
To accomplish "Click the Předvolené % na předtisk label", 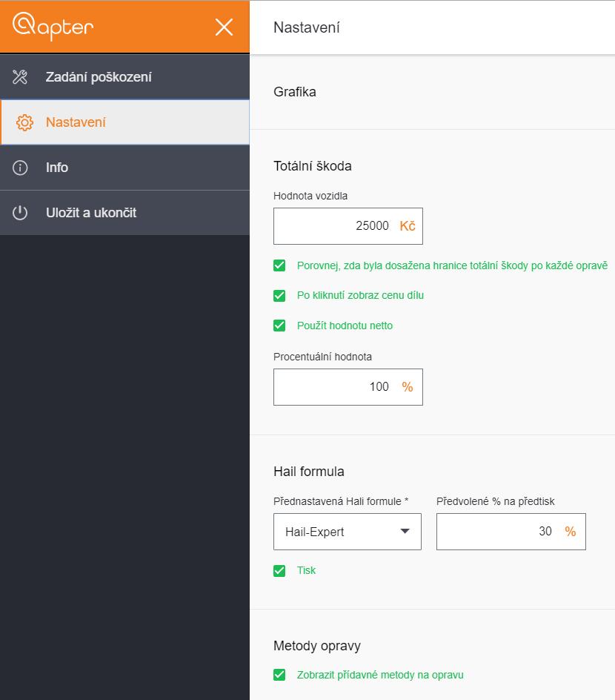I will coord(496,501).
